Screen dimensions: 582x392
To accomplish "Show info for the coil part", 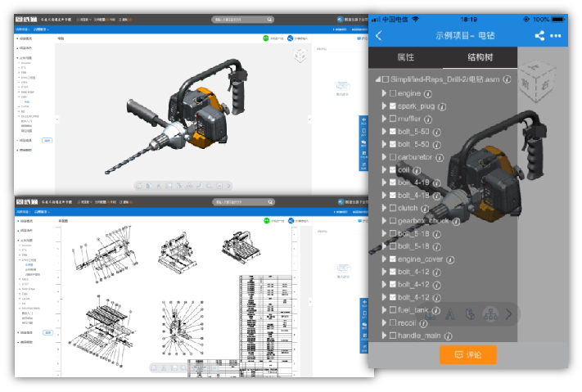I will pos(417,170).
